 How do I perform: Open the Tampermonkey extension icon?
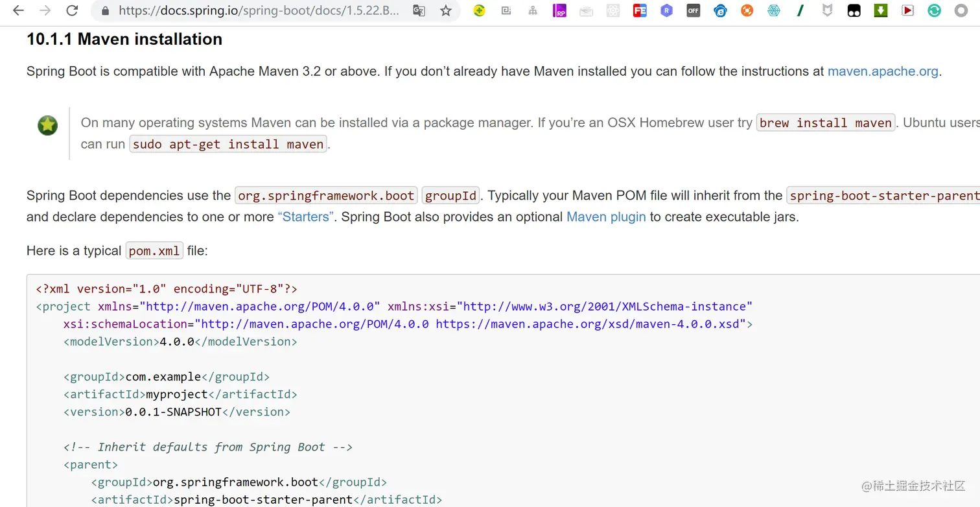[x=854, y=10]
